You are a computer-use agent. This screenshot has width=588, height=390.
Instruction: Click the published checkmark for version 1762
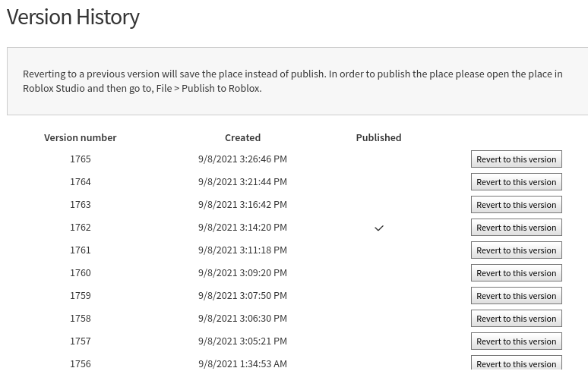pos(379,228)
